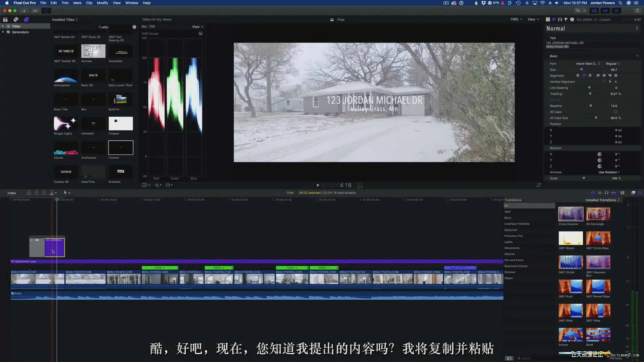The width and height of the screenshot is (644, 362).
Task: Open the Photos and Audio sidebar icon
Action: pos(16,19)
